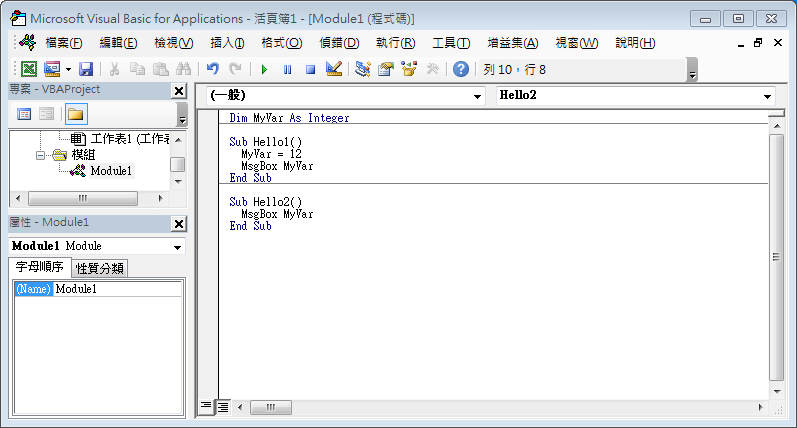Click the blue Help question mark icon

tap(460, 69)
